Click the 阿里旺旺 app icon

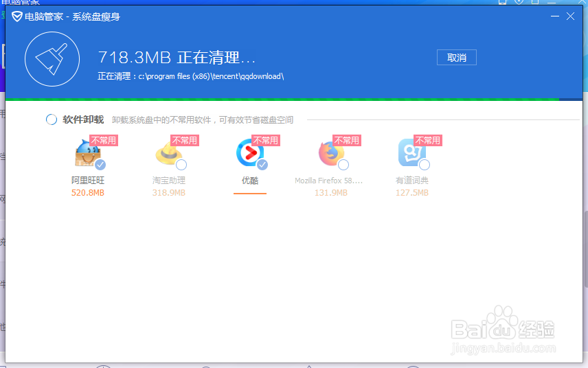[87, 153]
